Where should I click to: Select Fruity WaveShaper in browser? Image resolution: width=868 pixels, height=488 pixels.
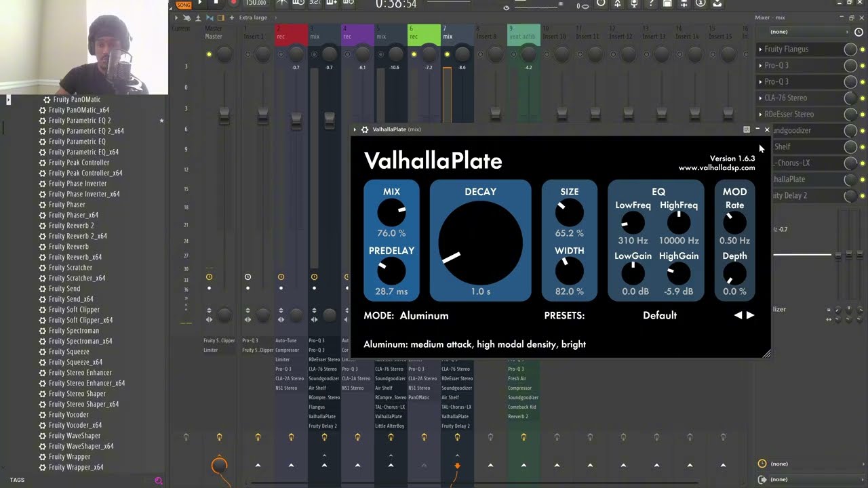75,436
